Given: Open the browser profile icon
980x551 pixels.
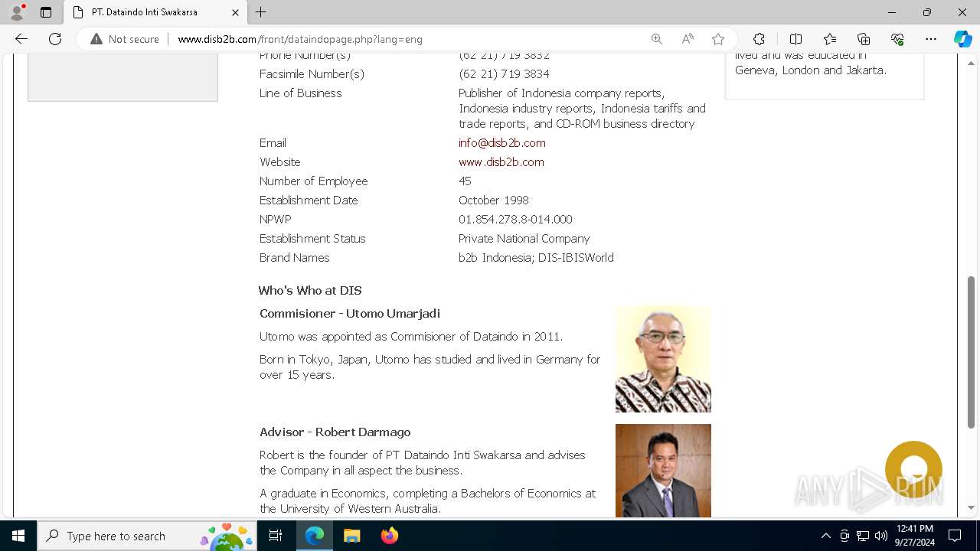Looking at the screenshot, I should click(x=17, y=12).
